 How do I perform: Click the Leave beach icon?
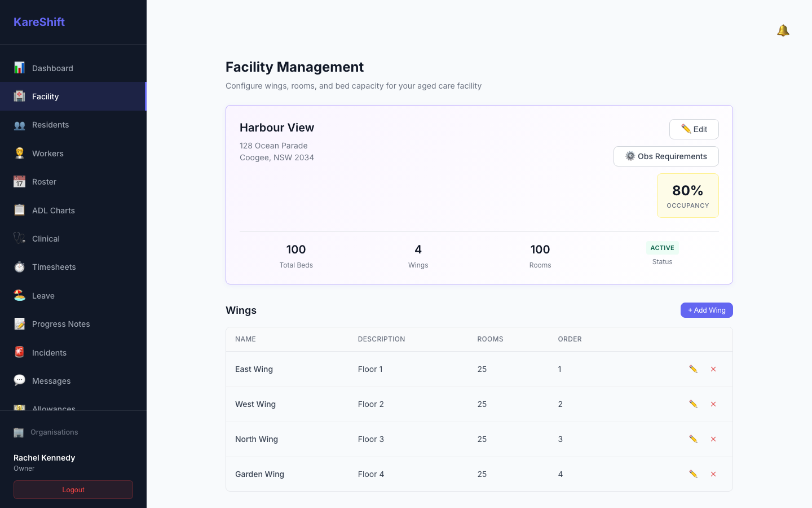point(19,295)
